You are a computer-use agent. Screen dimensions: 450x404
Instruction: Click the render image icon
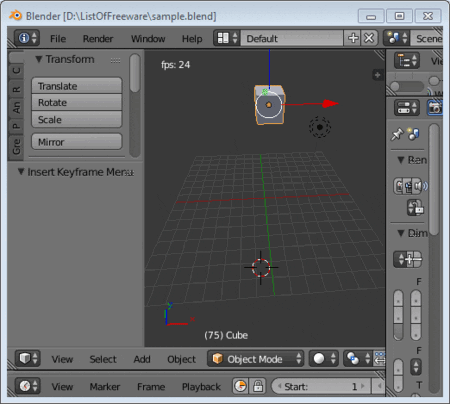pyautogui.click(x=399, y=186)
